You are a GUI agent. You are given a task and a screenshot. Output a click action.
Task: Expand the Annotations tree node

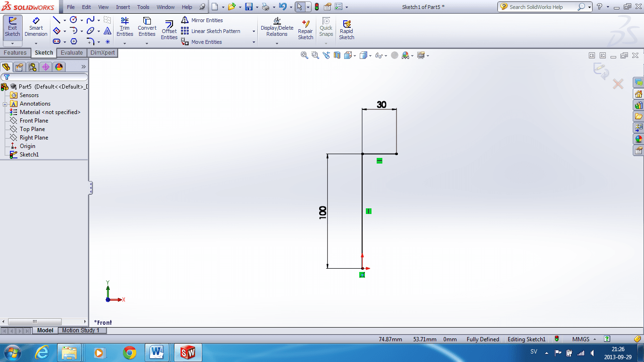point(5,104)
